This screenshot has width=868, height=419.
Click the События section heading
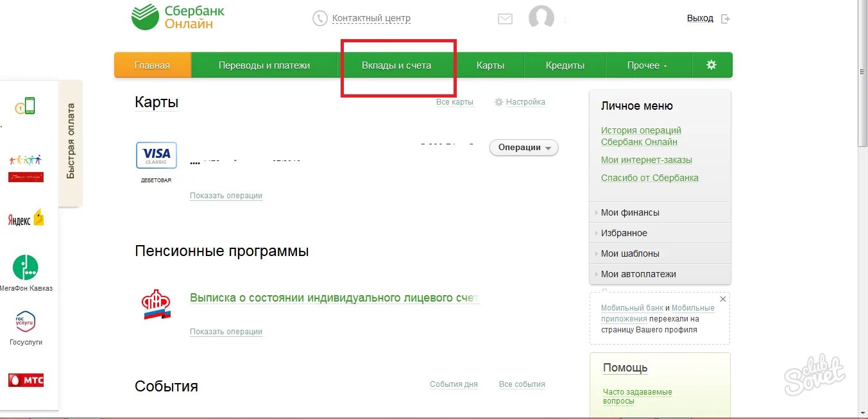[166, 386]
